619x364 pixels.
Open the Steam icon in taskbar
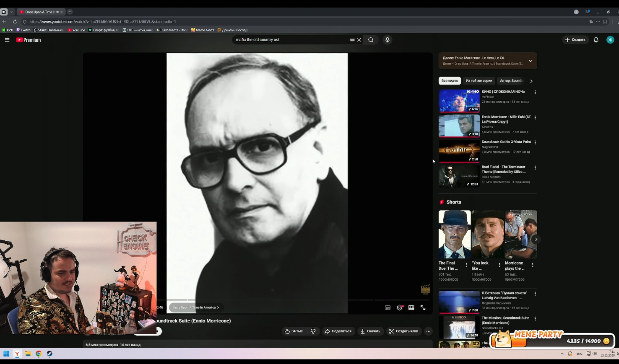(49, 354)
